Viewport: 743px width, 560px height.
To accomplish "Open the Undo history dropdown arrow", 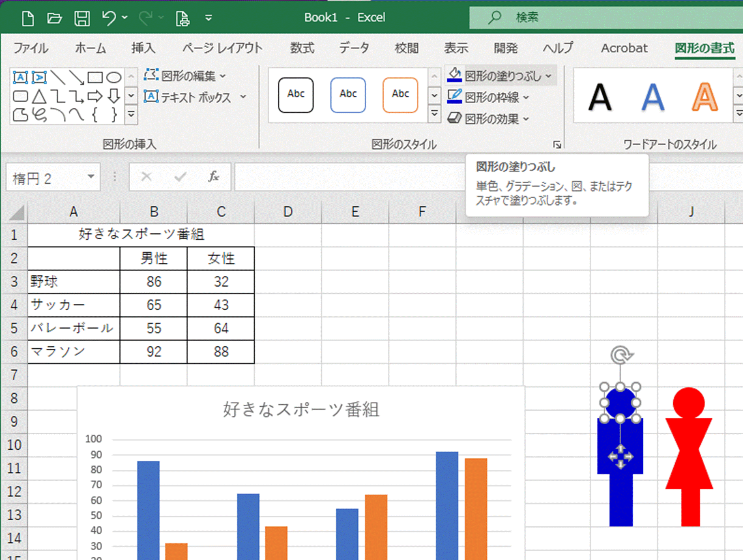I will 125,17.
